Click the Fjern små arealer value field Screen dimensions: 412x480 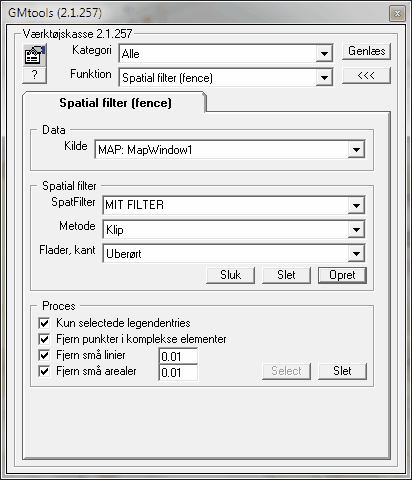coord(178,372)
